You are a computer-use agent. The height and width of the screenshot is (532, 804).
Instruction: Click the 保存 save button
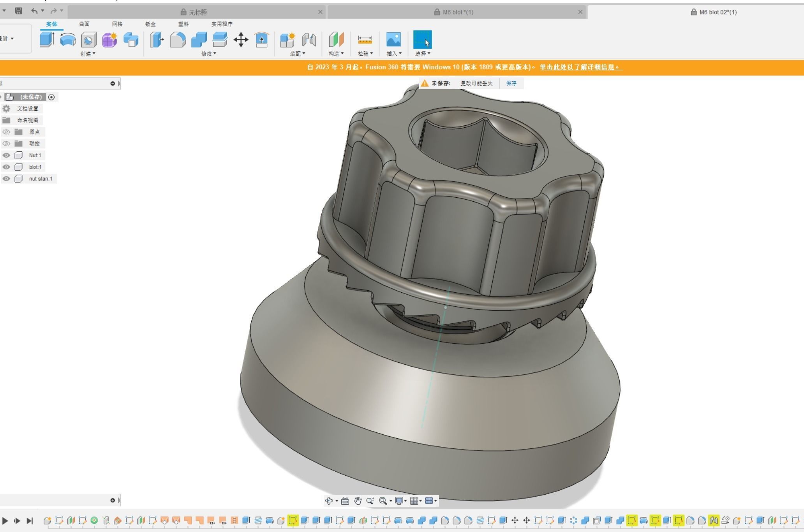click(511, 83)
